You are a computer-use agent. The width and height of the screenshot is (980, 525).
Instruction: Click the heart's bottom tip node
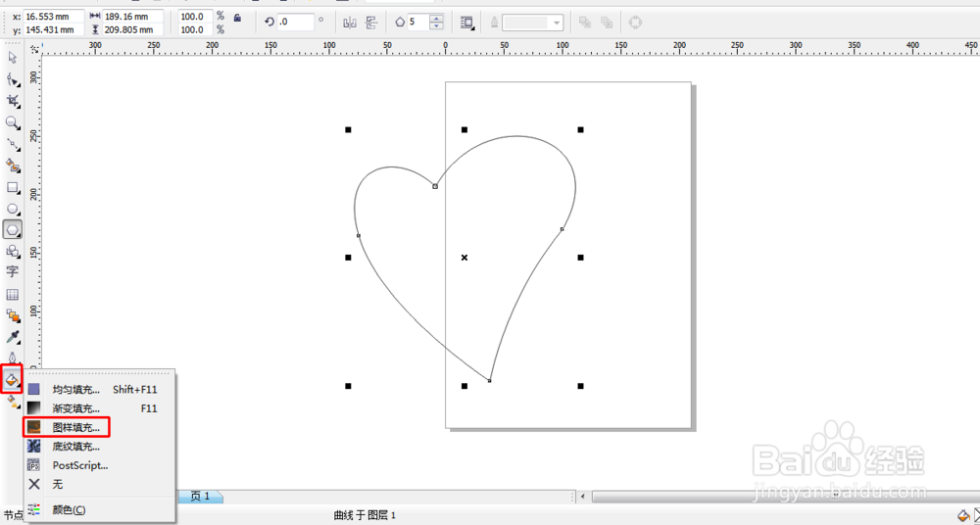click(x=489, y=380)
